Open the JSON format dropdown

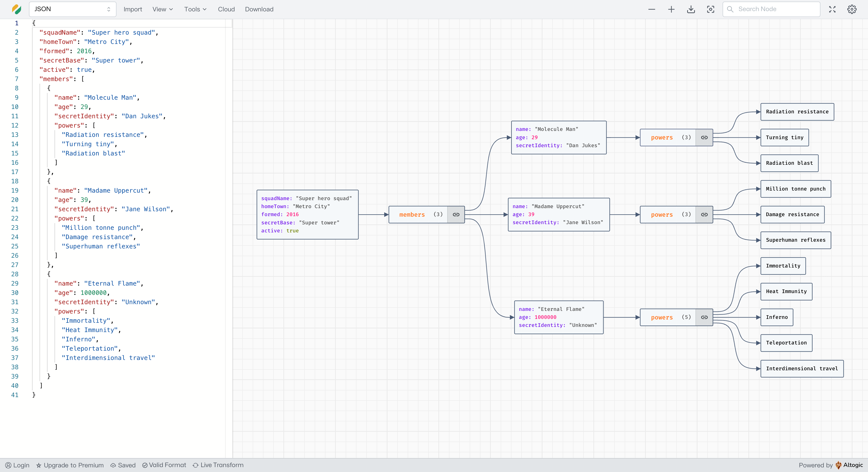(72, 10)
